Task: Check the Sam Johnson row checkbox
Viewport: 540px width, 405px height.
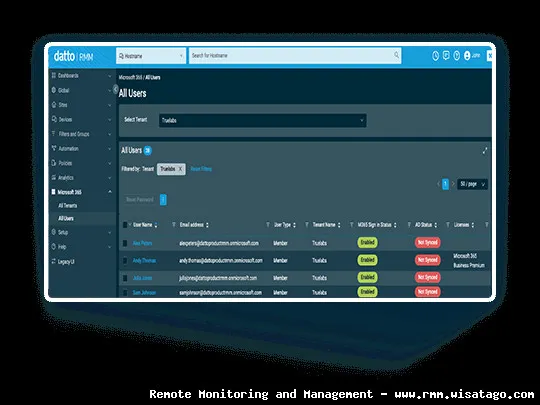Action: pos(125,292)
